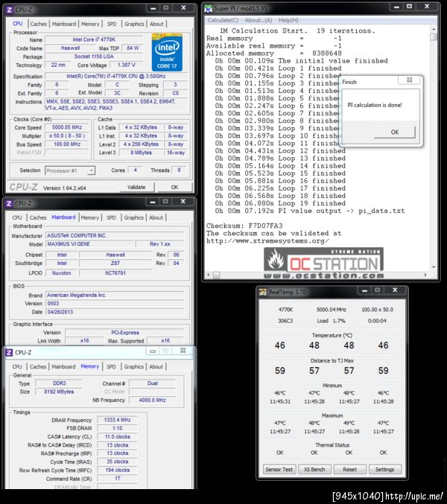The width and height of the screenshot is (447, 504).
Task: Close the Finish dialog with X
Action: pyautogui.click(x=409, y=80)
